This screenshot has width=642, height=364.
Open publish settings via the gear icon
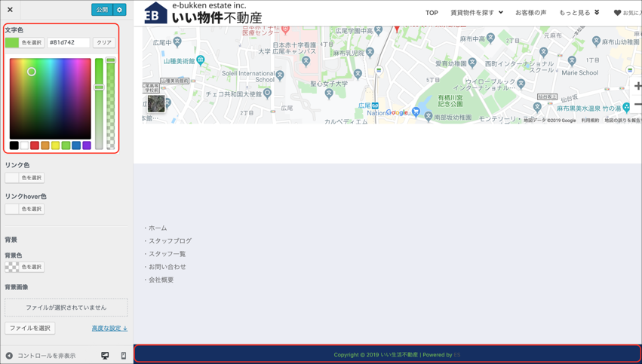[x=119, y=10]
